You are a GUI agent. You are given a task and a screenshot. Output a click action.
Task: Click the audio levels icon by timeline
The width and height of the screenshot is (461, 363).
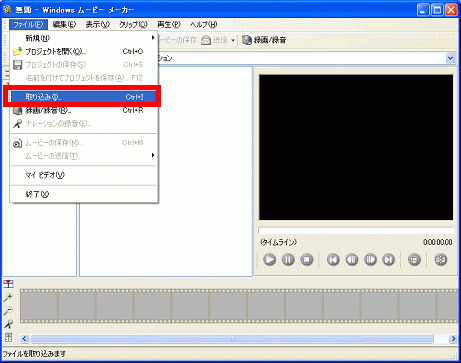point(8,337)
